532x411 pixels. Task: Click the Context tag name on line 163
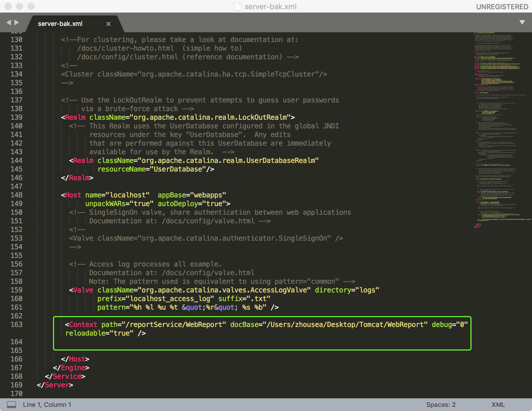pyautogui.click(x=83, y=325)
